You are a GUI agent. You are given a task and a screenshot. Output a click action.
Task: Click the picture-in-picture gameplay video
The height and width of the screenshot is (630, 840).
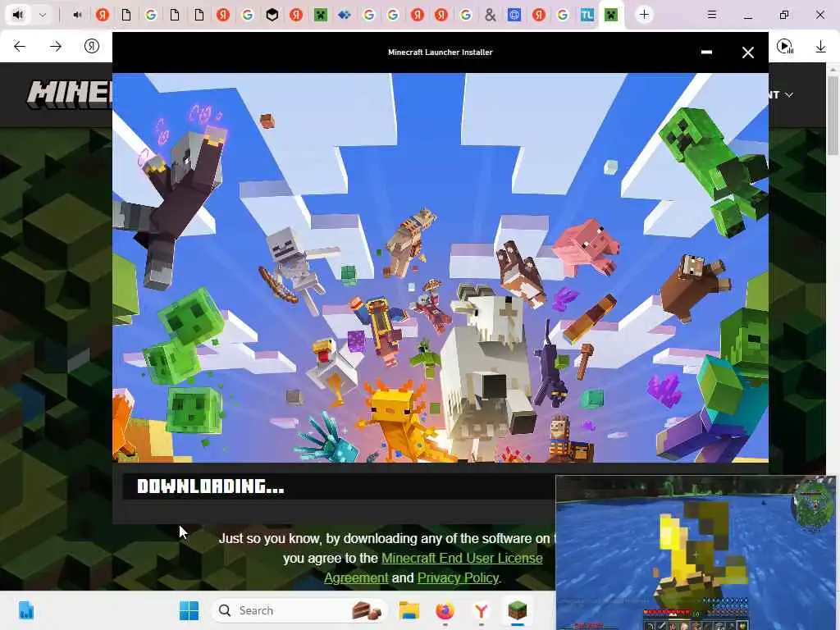point(696,552)
